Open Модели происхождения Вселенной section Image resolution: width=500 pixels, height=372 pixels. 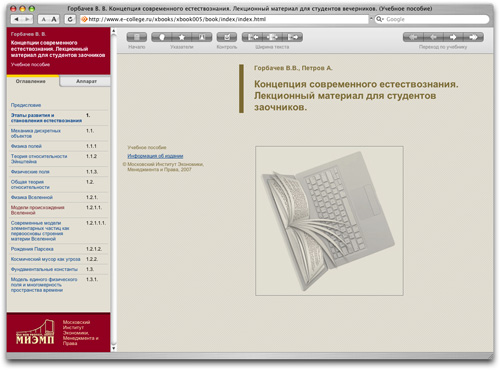click(37, 210)
